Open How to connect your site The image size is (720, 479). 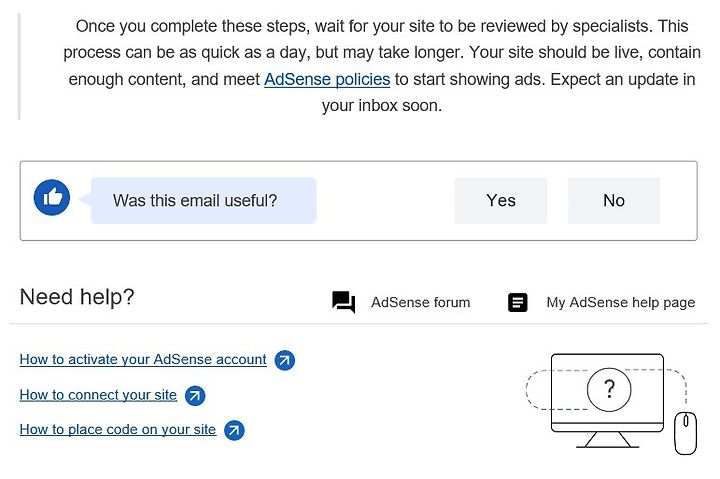point(98,395)
